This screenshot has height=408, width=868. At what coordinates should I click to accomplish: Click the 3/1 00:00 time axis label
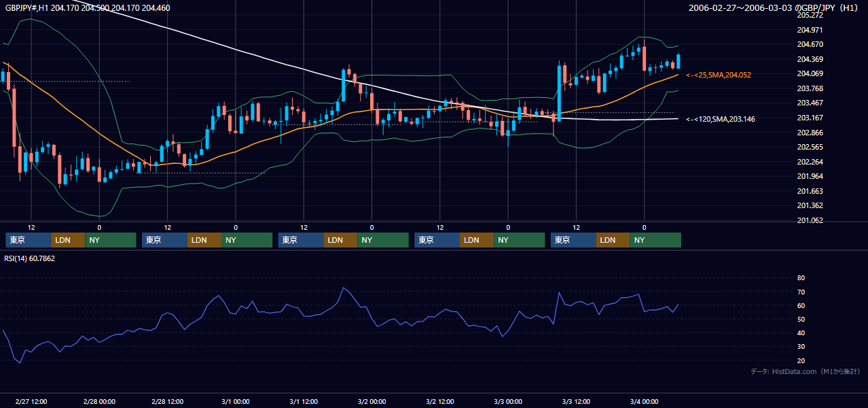pyautogui.click(x=236, y=401)
